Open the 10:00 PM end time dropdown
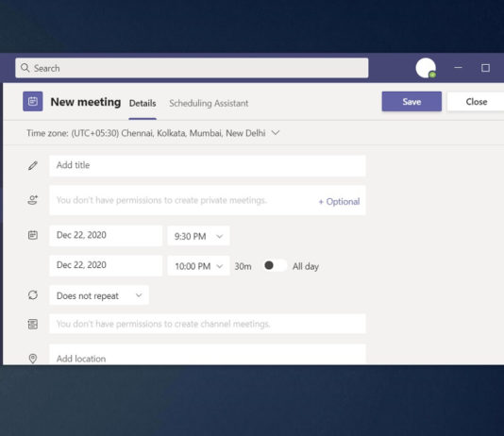Screen dimensions: 504x436 [x=198, y=266]
